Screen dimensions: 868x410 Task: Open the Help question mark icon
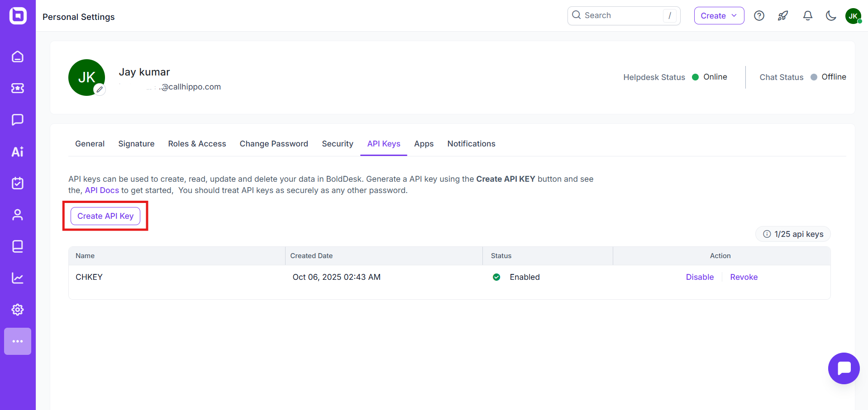pyautogui.click(x=759, y=16)
